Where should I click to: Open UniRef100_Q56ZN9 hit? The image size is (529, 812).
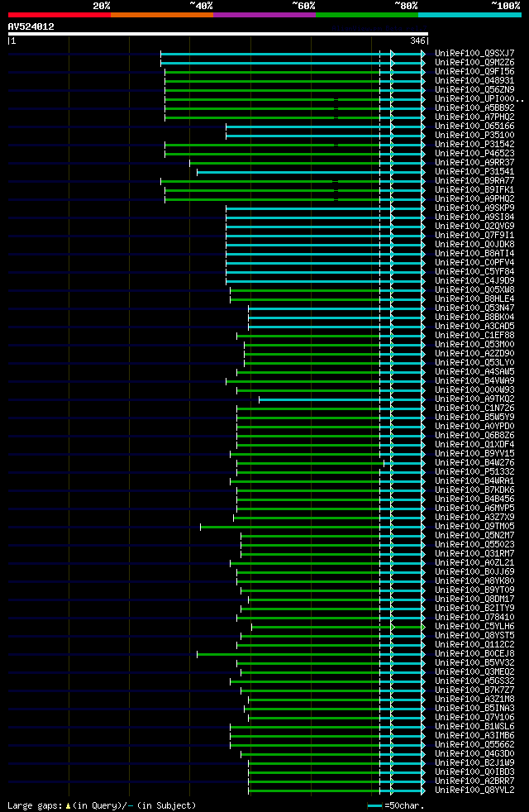[474, 89]
